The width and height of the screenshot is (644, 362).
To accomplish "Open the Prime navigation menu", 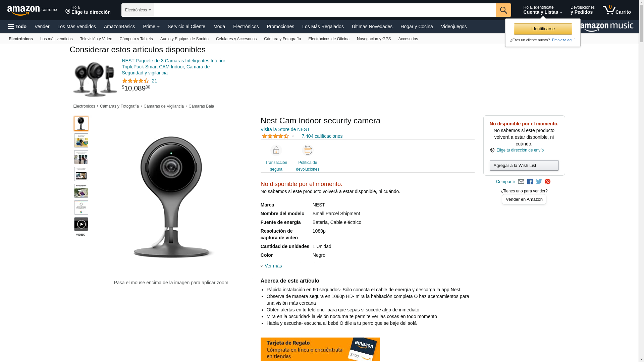I will pos(151,26).
